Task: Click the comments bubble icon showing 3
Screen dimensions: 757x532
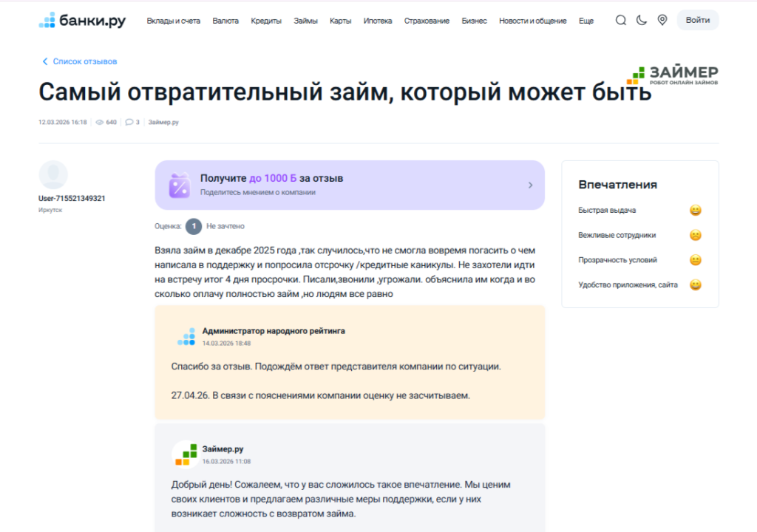Action: pos(129,122)
